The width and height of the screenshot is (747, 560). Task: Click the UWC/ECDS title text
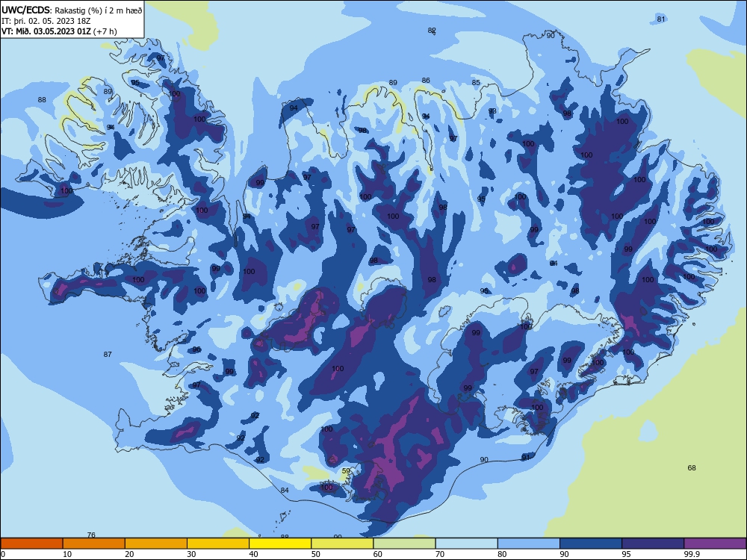[25, 10]
